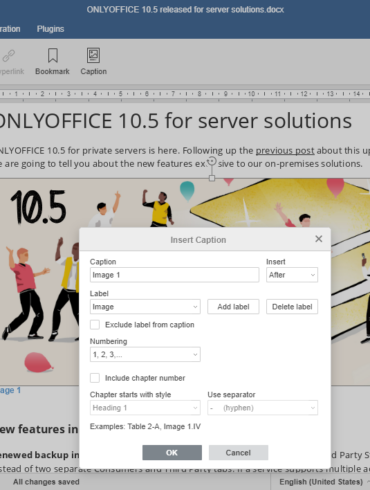The height and width of the screenshot is (490, 370).
Task: Enable Exclude label from caption checkbox
Action: (x=95, y=325)
